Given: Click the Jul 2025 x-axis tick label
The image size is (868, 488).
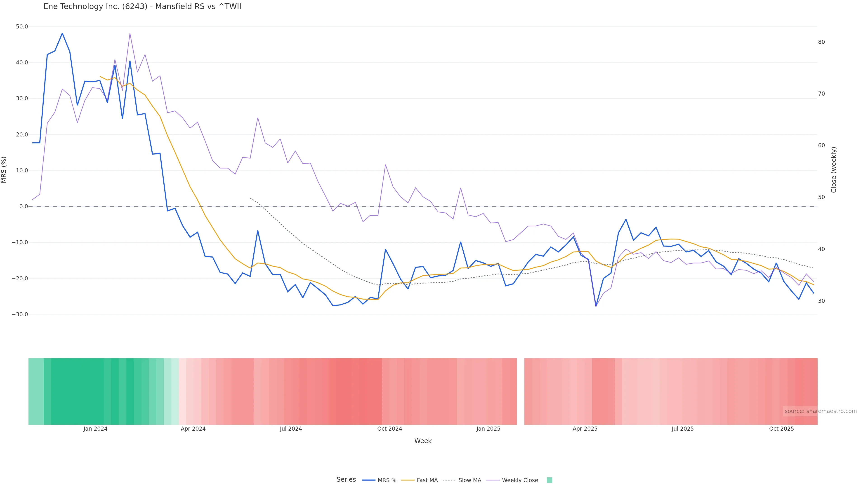Looking at the screenshot, I should coord(682,429).
